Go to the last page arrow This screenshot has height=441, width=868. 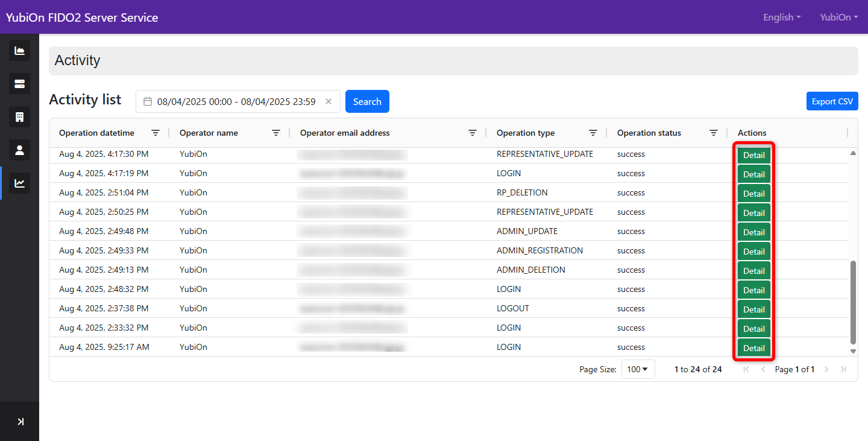(x=843, y=369)
